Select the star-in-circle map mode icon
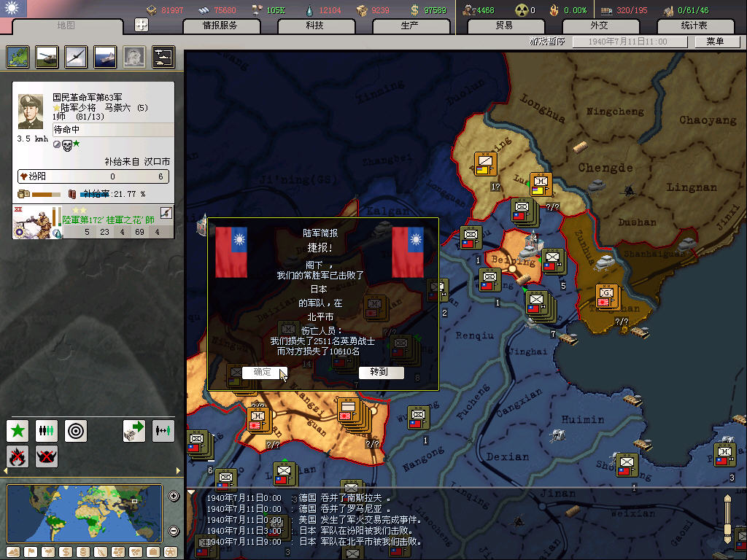The image size is (747, 560). pyautogui.click(x=171, y=552)
